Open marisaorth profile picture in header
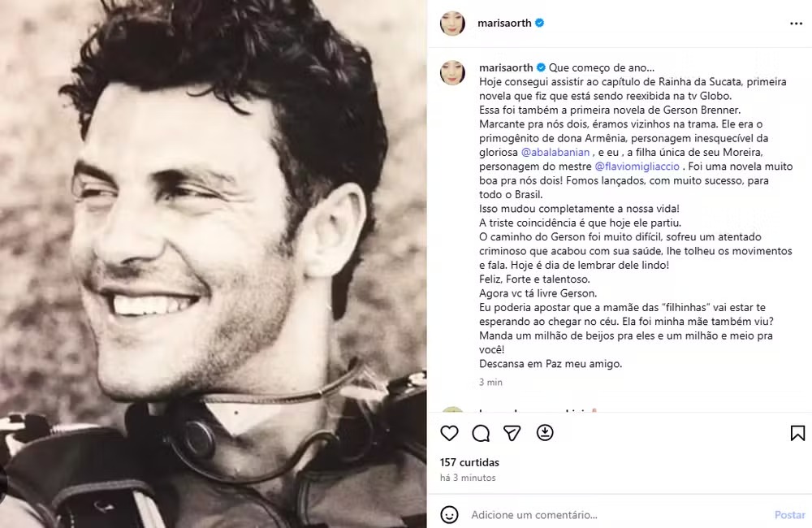The width and height of the screenshot is (812, 528). coord(452,24)
